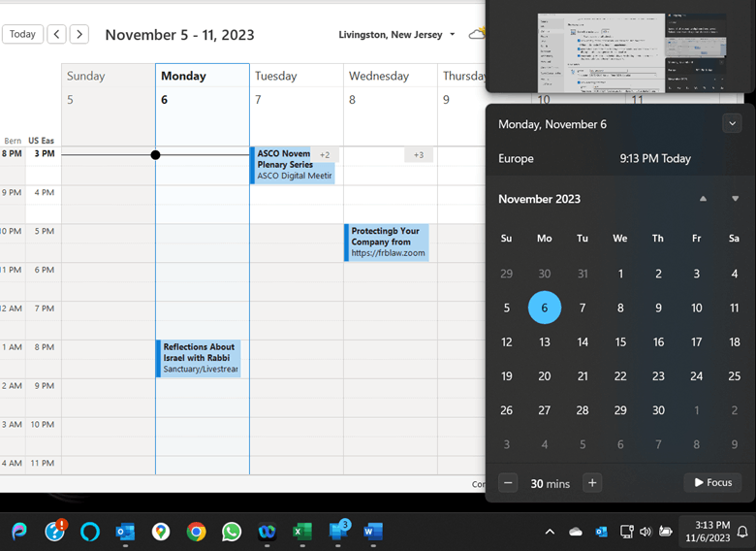Click the Today button in Outlook calendar
Screen dimensions: 756x551
tap(22, 34)
